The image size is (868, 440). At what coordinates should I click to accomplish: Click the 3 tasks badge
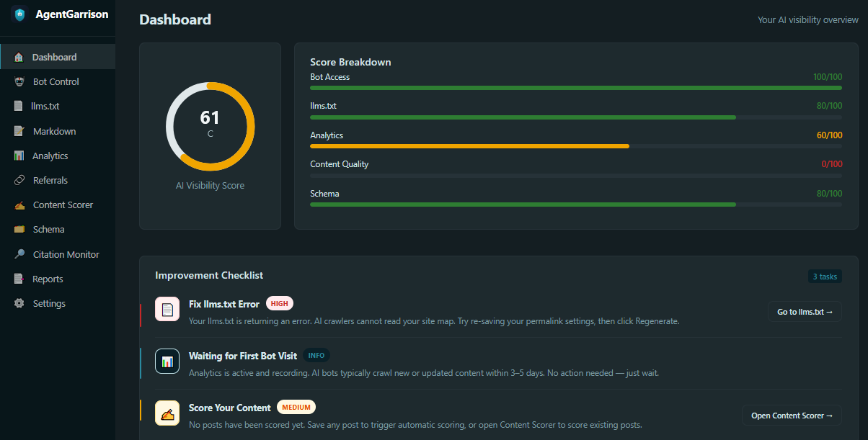[825, 277]
